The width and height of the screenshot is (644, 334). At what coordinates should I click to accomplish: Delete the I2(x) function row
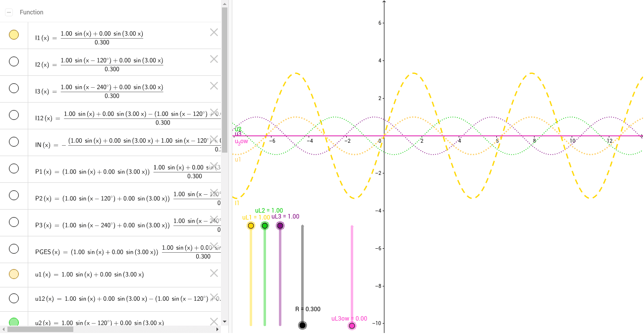214,59
